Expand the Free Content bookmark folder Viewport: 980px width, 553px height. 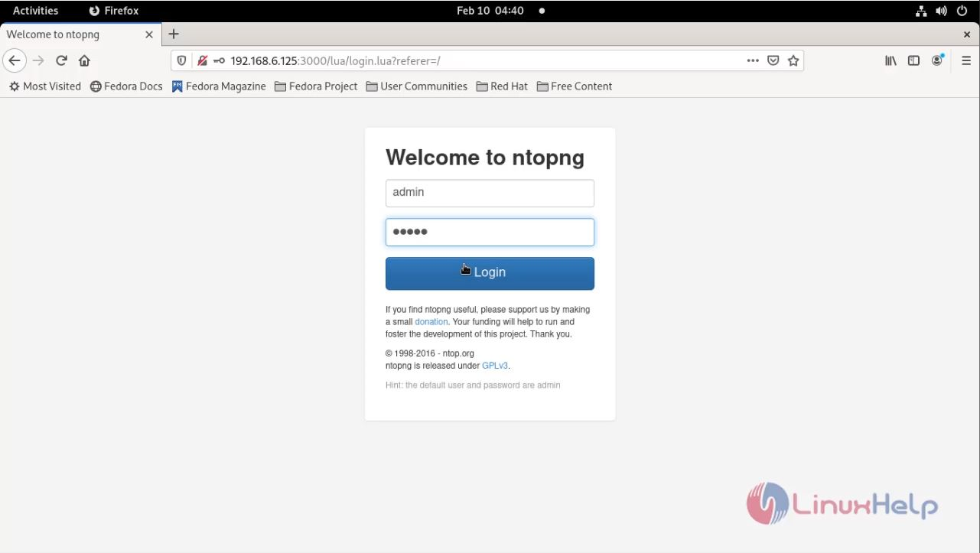pos(575,86)
